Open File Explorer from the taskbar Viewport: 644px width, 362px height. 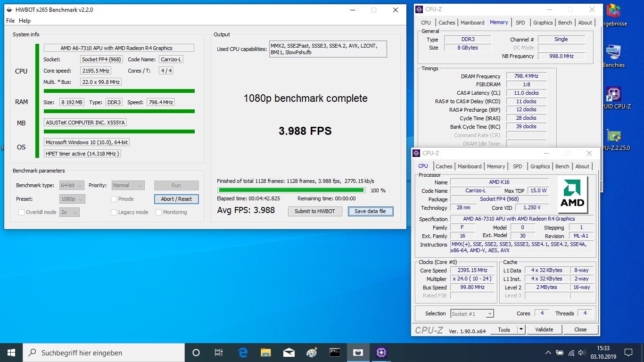(266, 353)
